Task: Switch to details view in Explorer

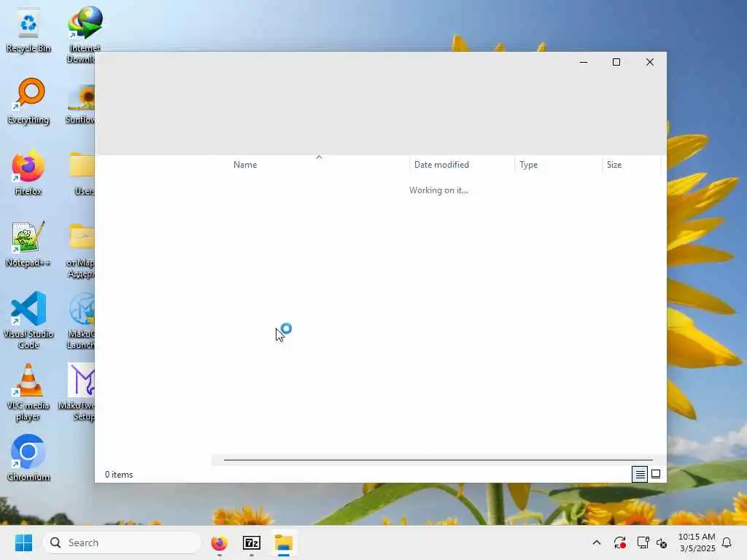Action: pyautogui.click(x=640, y=474)
